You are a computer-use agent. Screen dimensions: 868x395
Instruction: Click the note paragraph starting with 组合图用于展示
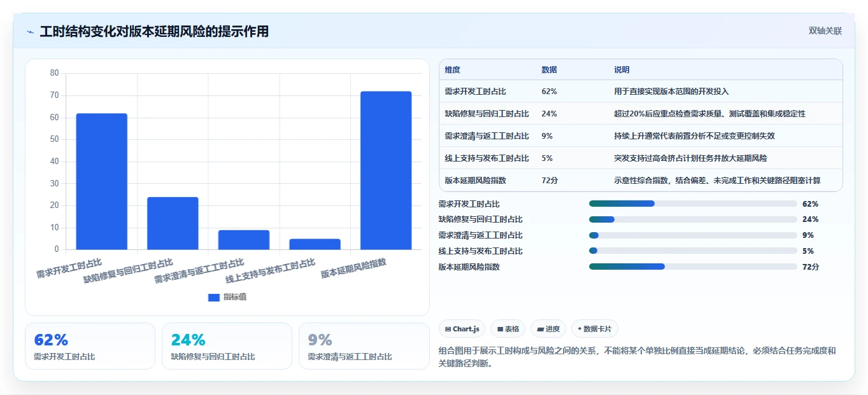637,357
